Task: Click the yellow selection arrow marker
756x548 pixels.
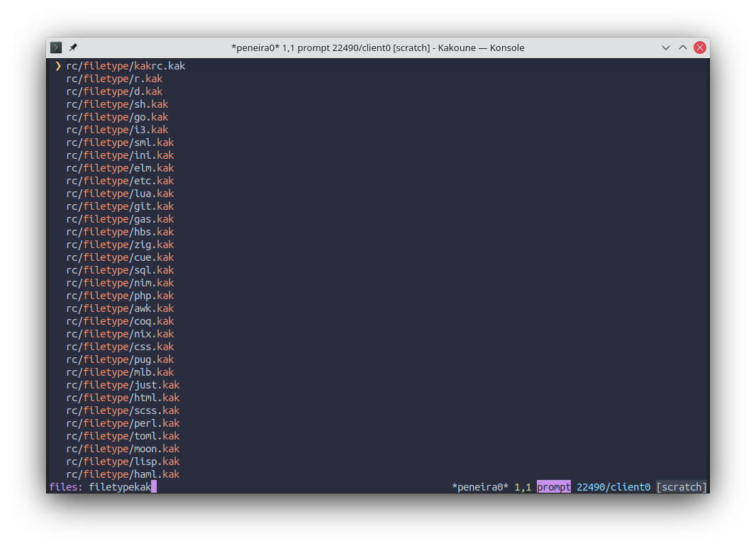Action: 58,65
